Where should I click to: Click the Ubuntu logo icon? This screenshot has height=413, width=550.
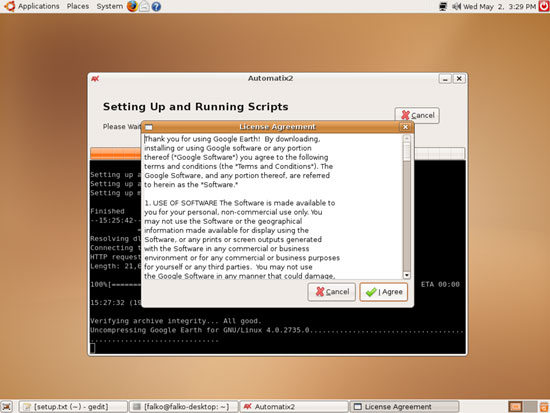pyautogui.click(x=9, y=6)
